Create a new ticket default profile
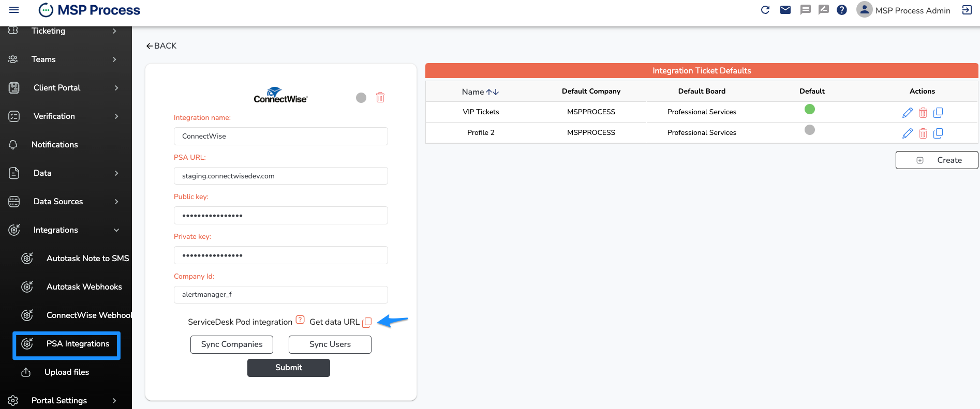 click(x=937, y=160)
